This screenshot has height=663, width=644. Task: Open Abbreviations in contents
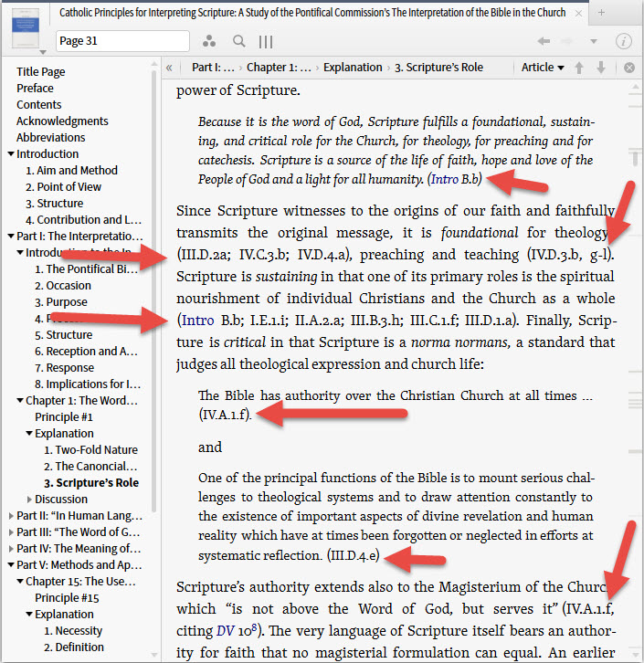tap(51, 138)
